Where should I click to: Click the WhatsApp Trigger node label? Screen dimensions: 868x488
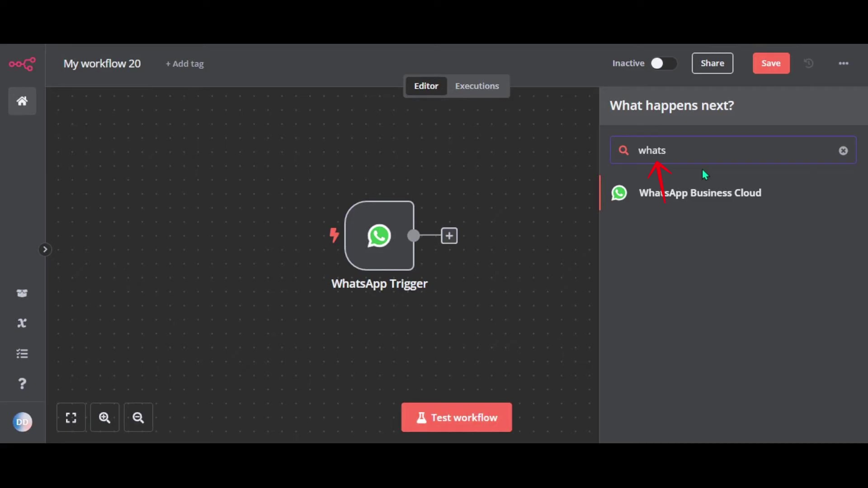(379, 284)
